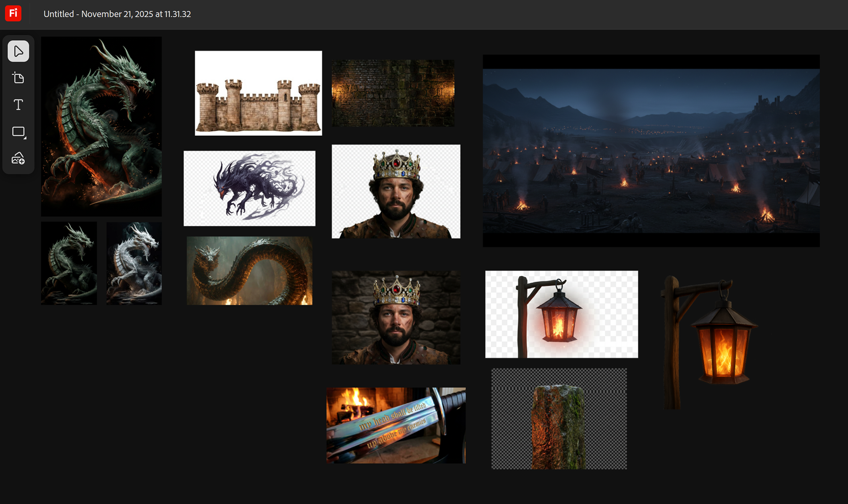Select the Rectangle shape tool
The image size is (848, 504).
point(18,132)
